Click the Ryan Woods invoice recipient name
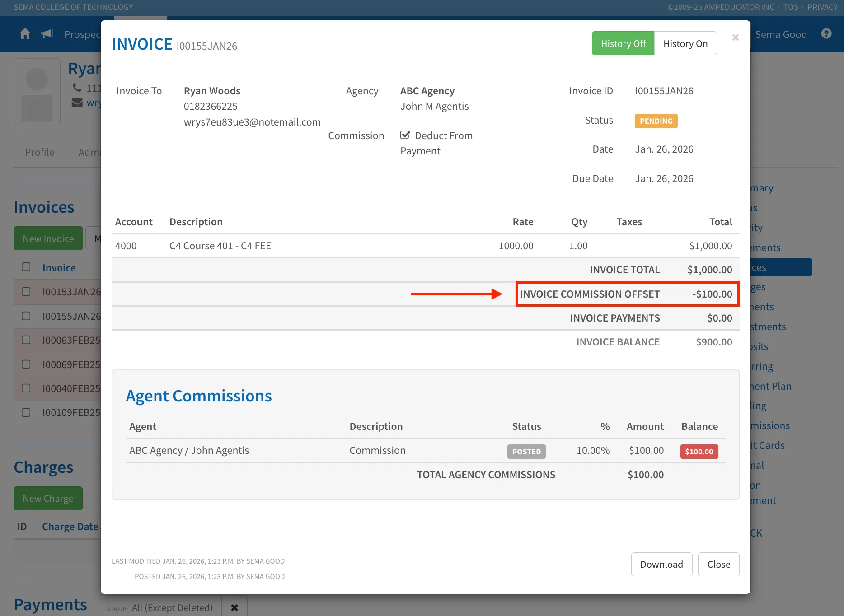Screen dimensions: 844x616 212,91
